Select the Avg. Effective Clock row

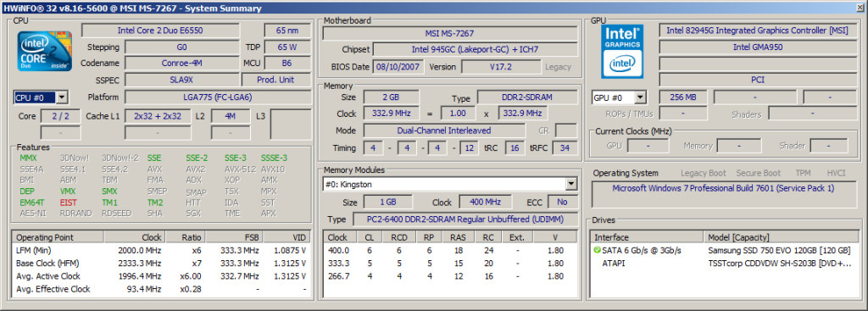click(x=161, y=289)
